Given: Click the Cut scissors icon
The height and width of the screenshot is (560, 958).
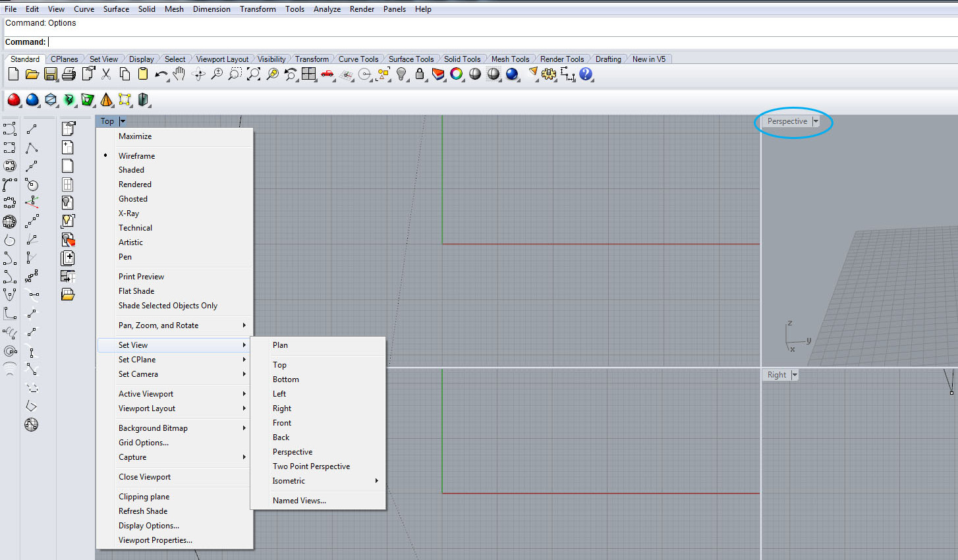Looking at the screenshot, I should [x=106, y=74].
